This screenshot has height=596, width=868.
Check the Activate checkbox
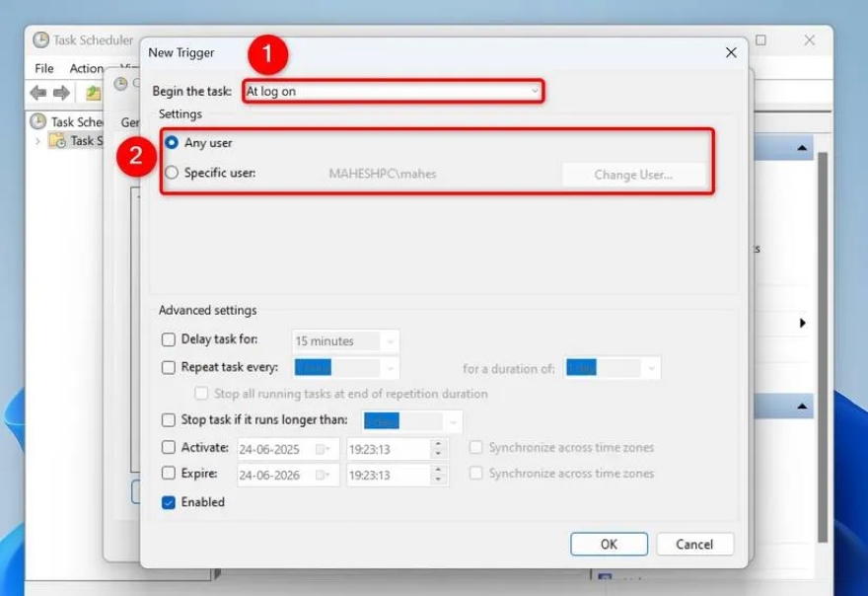pyautogui.click(x=168, y=447)
